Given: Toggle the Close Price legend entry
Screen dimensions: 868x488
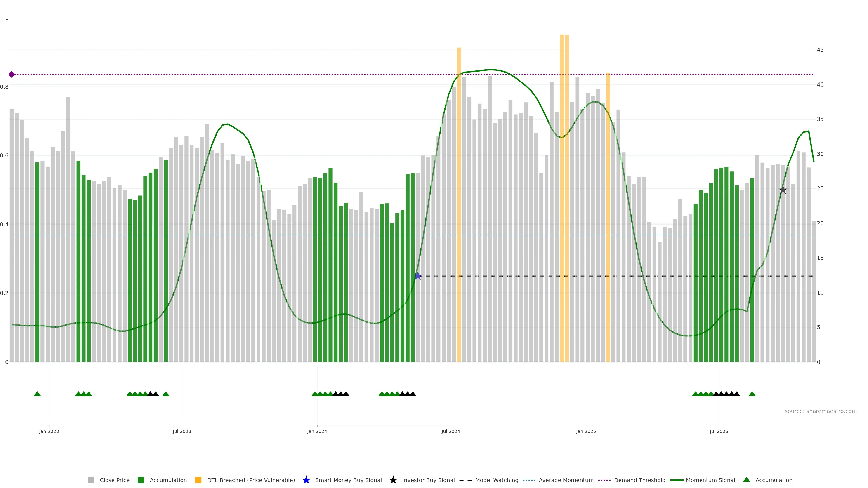Looking at the screenshot, I should tap(114, 480).
